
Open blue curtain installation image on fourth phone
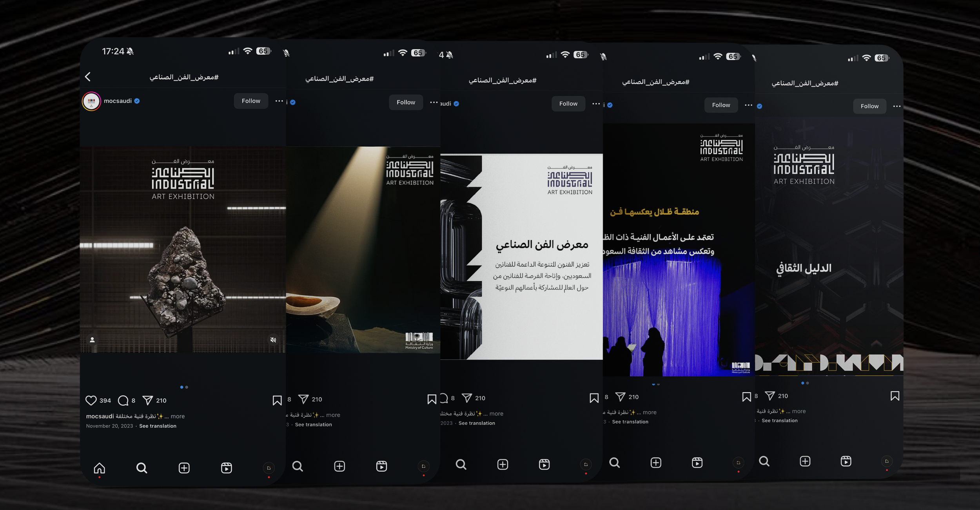(x=679, y=250)
